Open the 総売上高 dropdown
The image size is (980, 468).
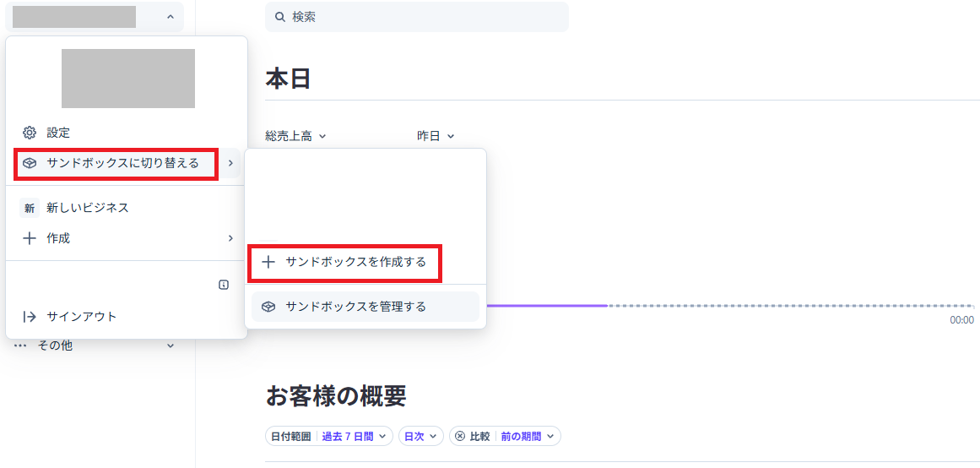295,136
